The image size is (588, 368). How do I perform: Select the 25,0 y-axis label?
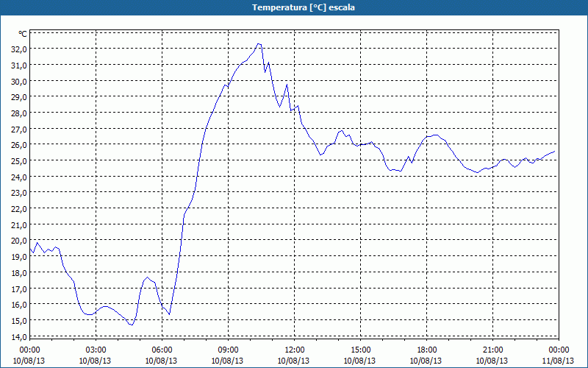point(20,161)
